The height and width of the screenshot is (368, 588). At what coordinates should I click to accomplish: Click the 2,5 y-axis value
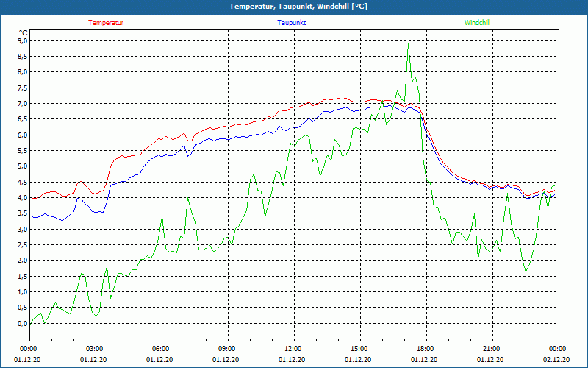(23, 245)
